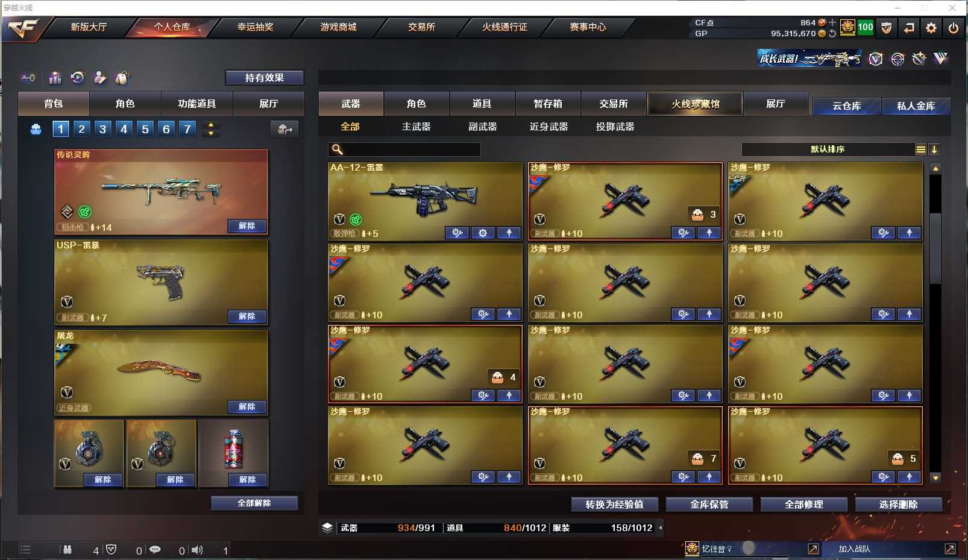Screen dimensions: 968x560
Task: Open settings gear in the top bar
Action: click(x=931, y=28)
